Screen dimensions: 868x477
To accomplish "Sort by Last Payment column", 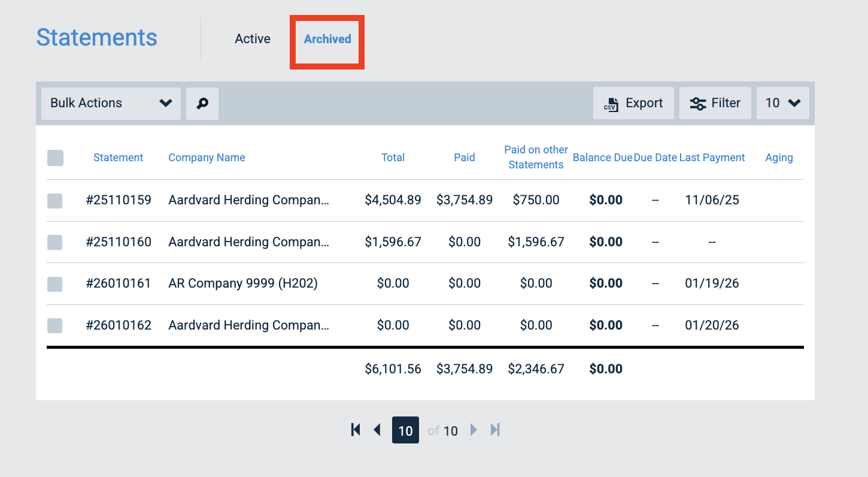I will [712, 158].
